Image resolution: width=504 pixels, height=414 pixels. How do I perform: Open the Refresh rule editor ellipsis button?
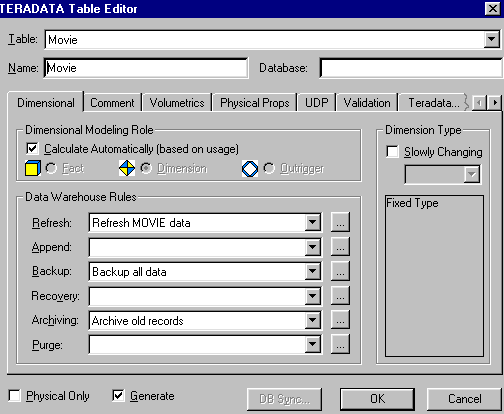pos(340,222)
